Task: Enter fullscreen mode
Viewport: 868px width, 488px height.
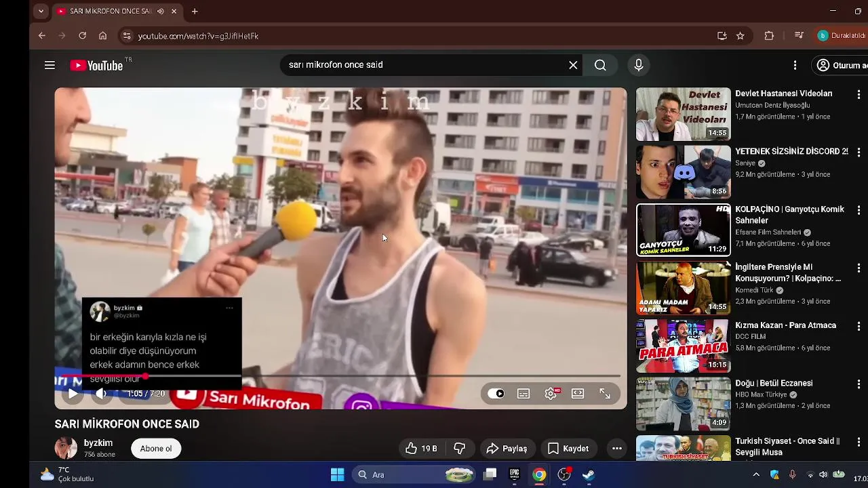Action: (605, 393)
